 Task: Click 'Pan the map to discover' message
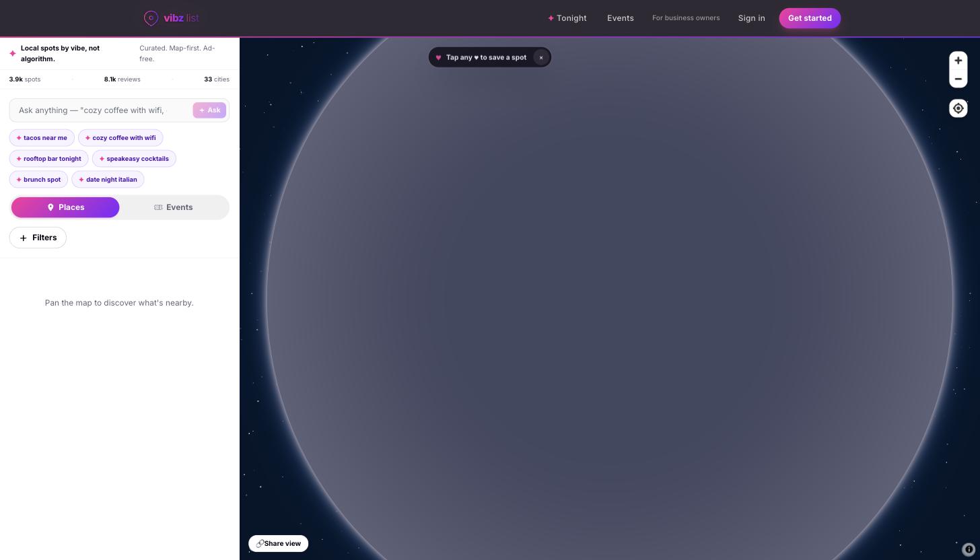pos(119,303)
